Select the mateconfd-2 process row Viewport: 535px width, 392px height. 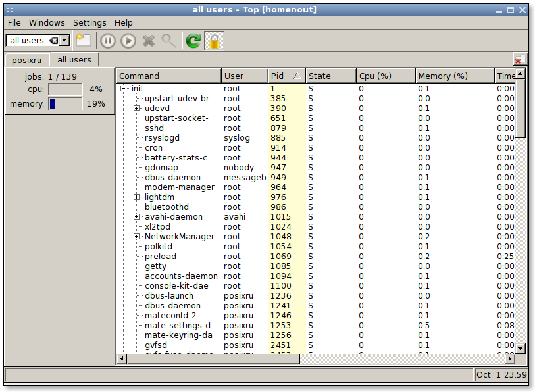(x=317, y=316)
